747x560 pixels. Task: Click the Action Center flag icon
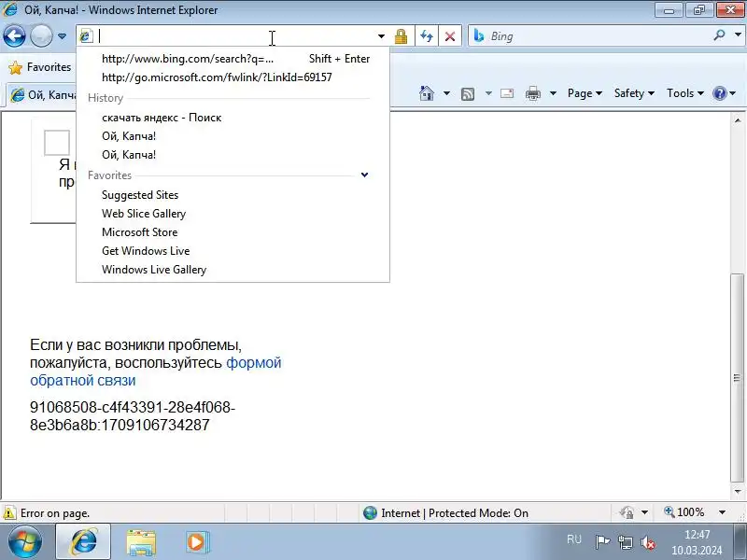click(602, 541)
